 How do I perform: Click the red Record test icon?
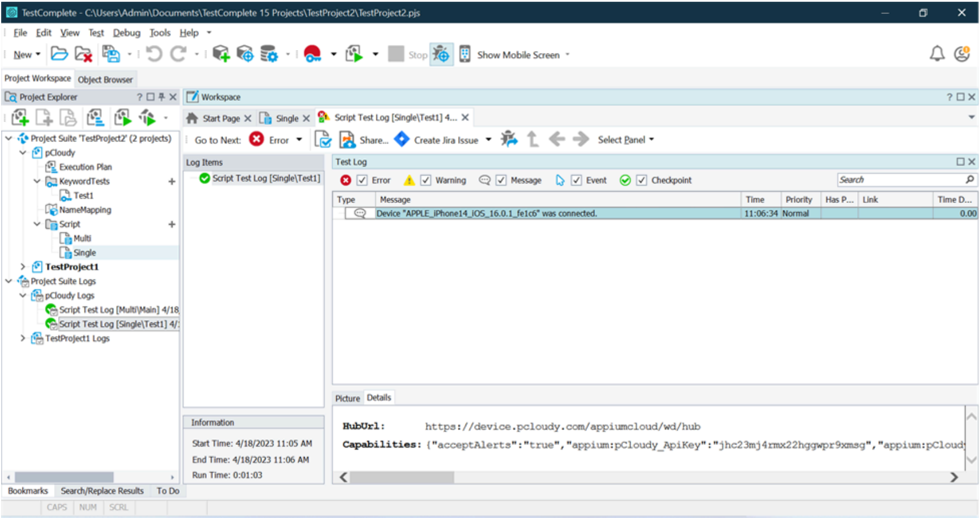(312, 54)
